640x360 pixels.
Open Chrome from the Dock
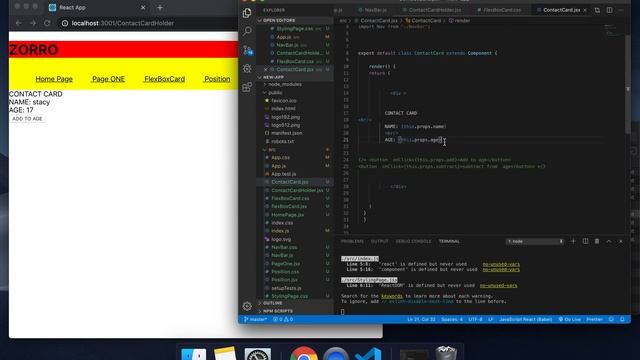(304, 353)
